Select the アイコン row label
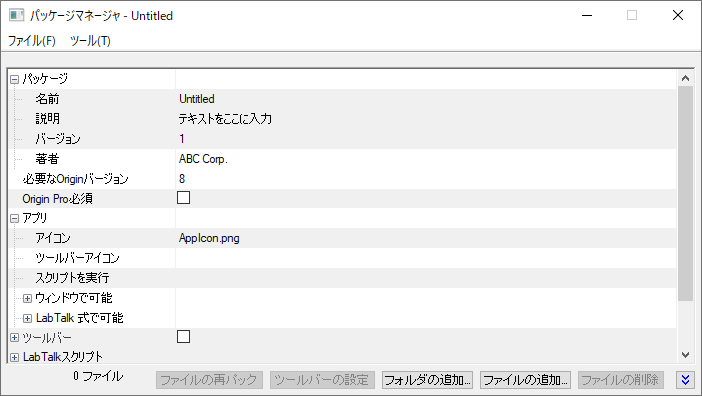702x396 pixels. pyautogui.click(x=53, y=238)
